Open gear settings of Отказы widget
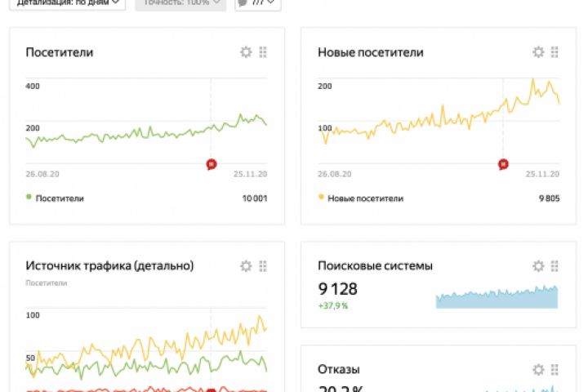Screen dimensions: 588x392 tap(538, 370)
